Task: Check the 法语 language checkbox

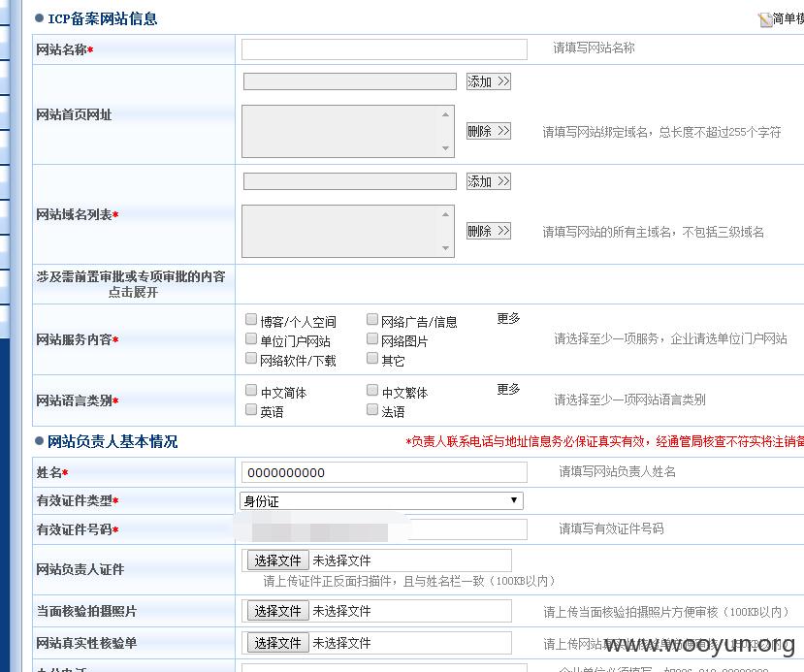Action: point(372,409)
